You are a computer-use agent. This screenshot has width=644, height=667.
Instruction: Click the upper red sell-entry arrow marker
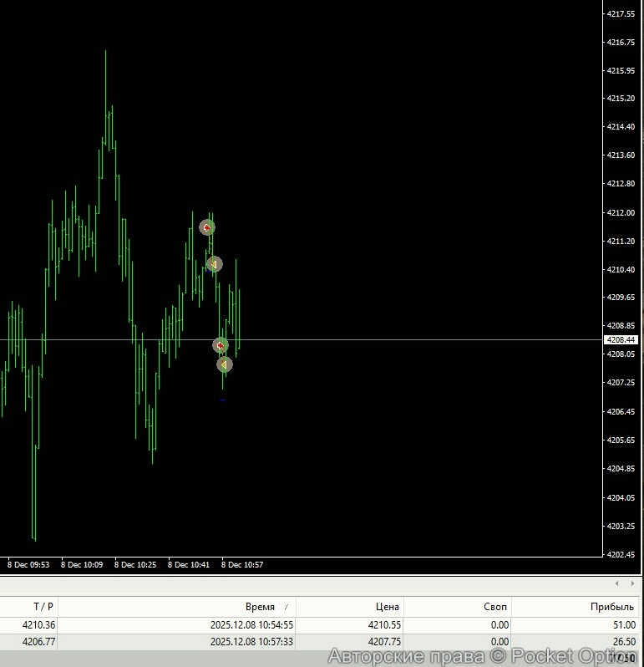(207, 227)
